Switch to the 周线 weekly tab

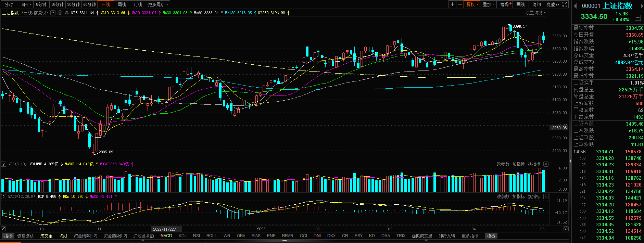coord(122,4)
